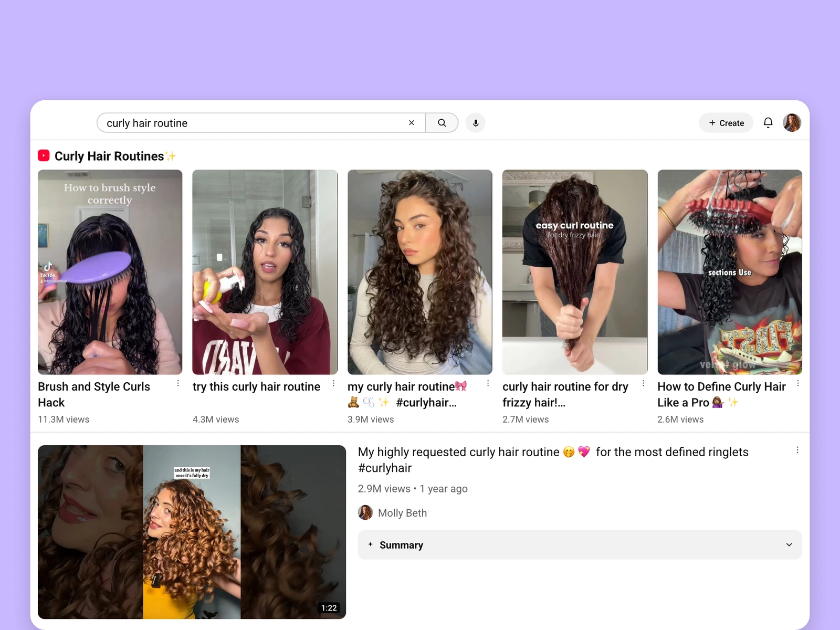Open more options for 'How to Define Curly Hair'

tap(798, 384)
